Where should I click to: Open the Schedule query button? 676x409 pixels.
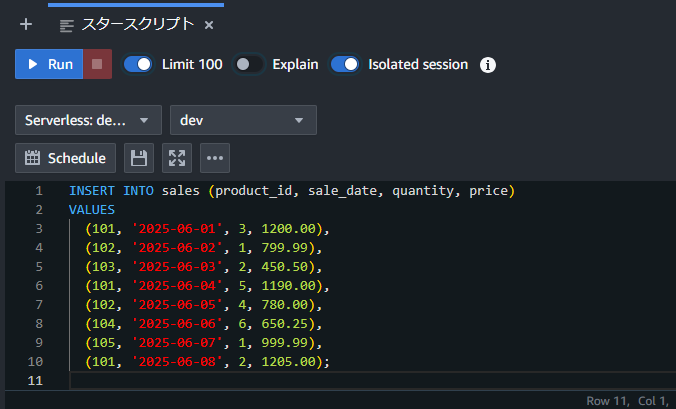[66, 158]
